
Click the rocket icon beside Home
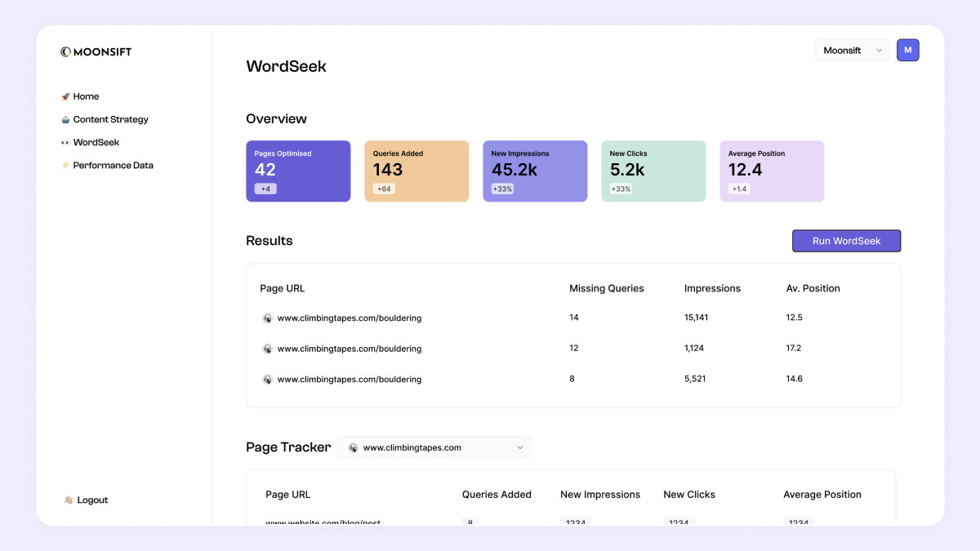pos(65,96)
